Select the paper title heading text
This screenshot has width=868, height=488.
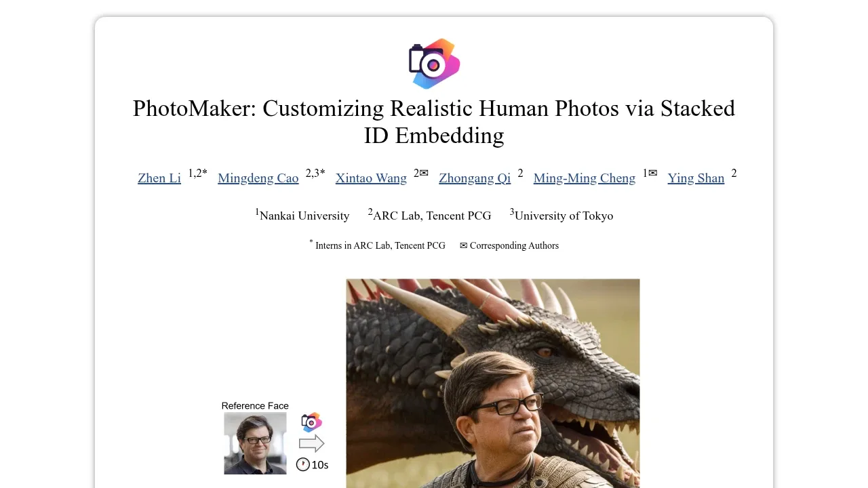pos(434,122)
